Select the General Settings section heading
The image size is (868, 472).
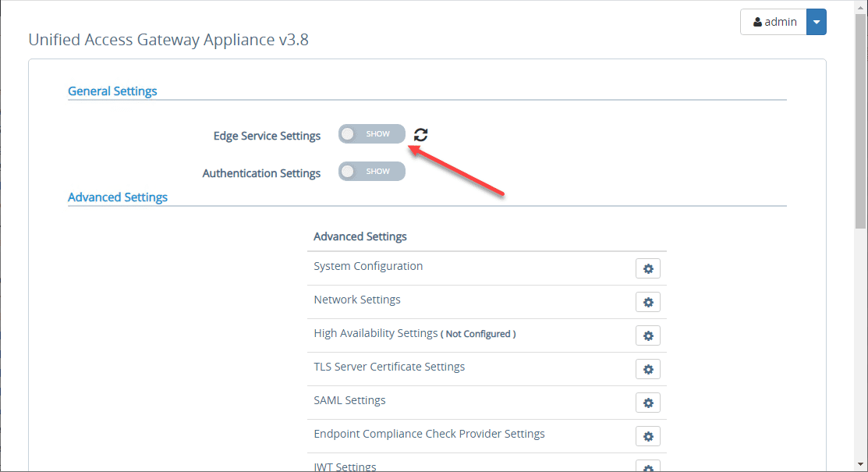[x=112, y=90]
